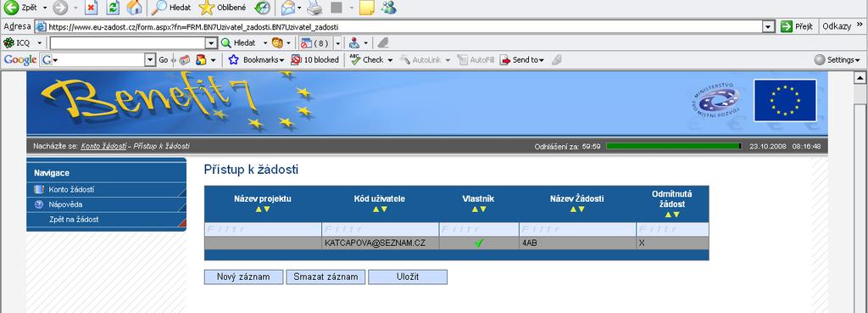This screenshot has width=868, height=313.
Task: Open Google toolbar Settings menu
Action: pyautogui.click(x=837, y=60)
